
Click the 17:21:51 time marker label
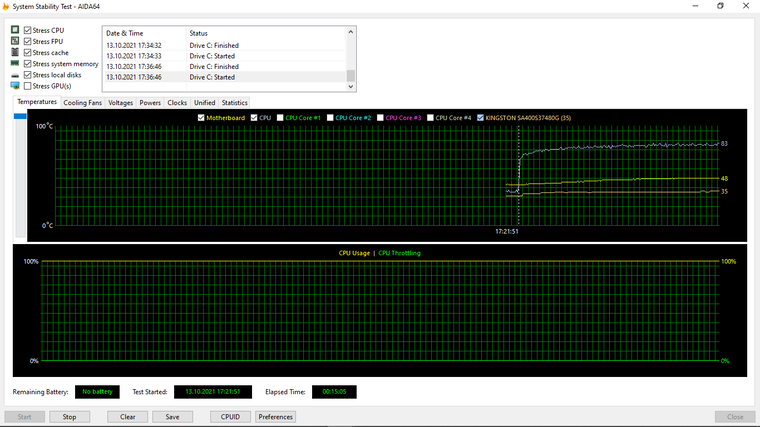[507, 231]
